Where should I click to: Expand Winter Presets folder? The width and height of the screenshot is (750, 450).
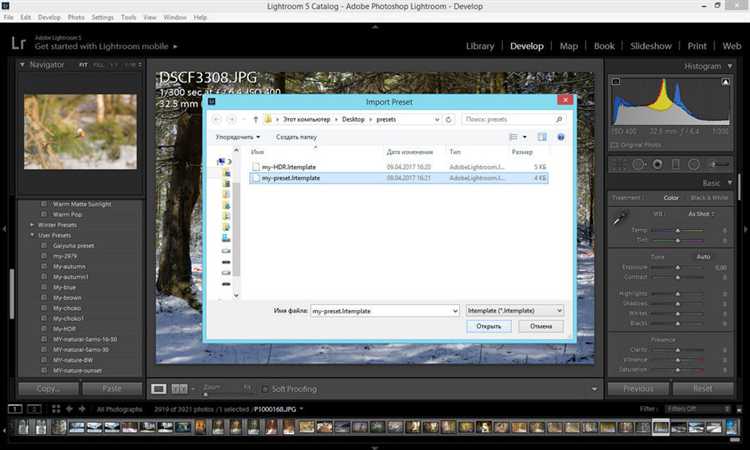pyautogui.click(x=32, y=225)
